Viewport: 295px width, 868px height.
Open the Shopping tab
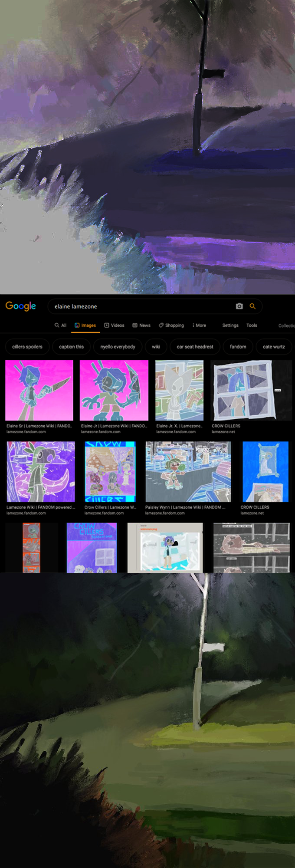(x=171, y=325)
